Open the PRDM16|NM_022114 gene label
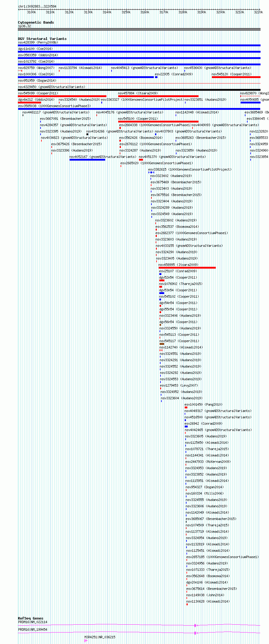Image resolution: width=269 pixels, height=644 pixels. pos(33,622)
